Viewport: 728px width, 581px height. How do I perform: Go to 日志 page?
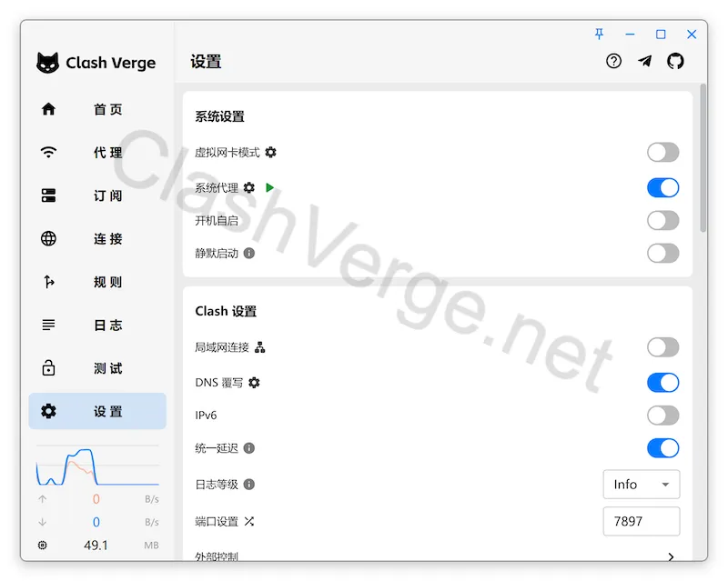[97, 325]
